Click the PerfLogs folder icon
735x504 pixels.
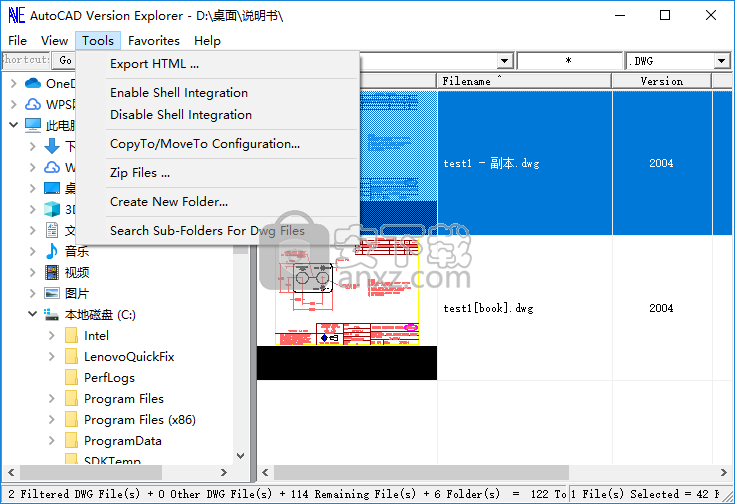point(71,378)
